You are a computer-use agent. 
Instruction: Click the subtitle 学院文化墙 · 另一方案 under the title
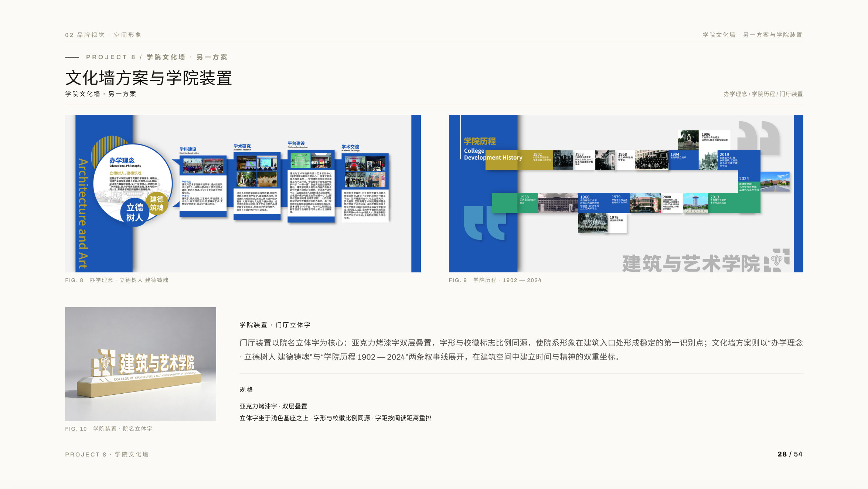tap(101, 94)
